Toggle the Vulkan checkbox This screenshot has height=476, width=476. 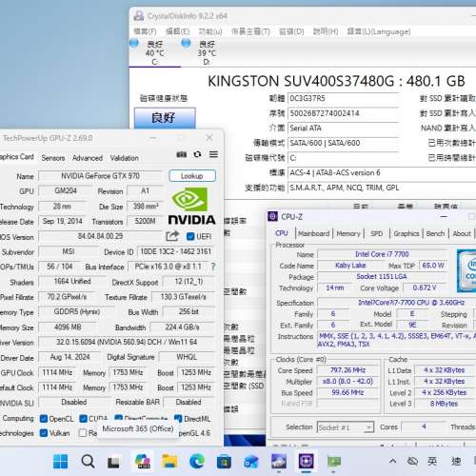pyautogui.click(x=44, y=433)
